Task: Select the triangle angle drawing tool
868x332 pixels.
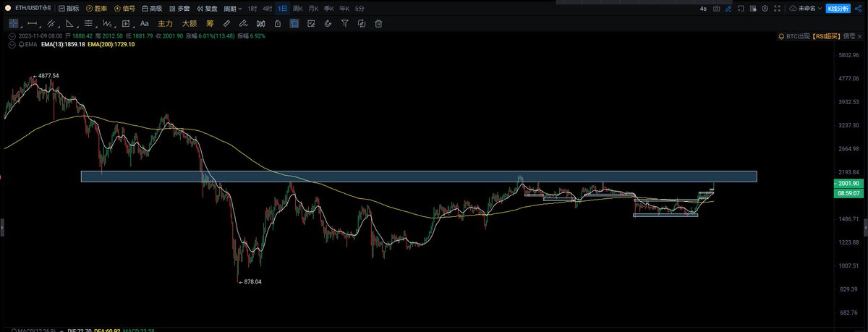Action: pos(69,24)
